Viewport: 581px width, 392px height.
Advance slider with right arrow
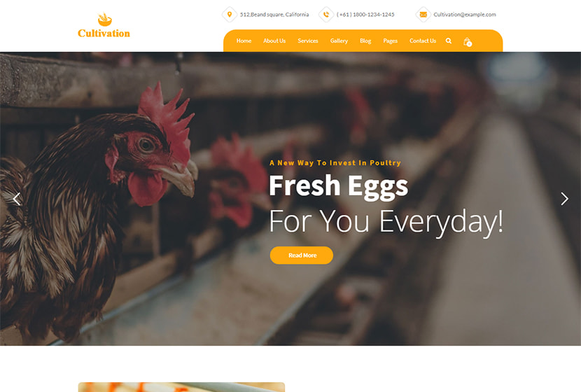click(x=564, y=199)
